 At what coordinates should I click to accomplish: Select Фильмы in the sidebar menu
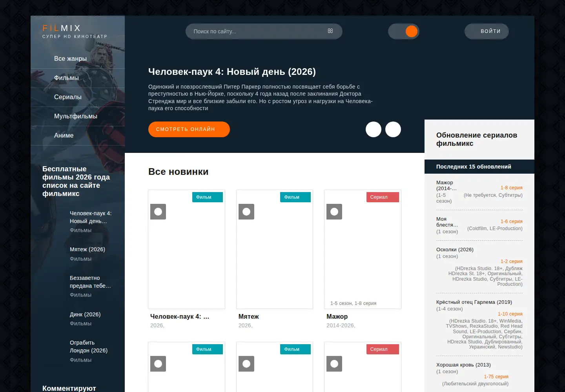(x=78, y=78)
